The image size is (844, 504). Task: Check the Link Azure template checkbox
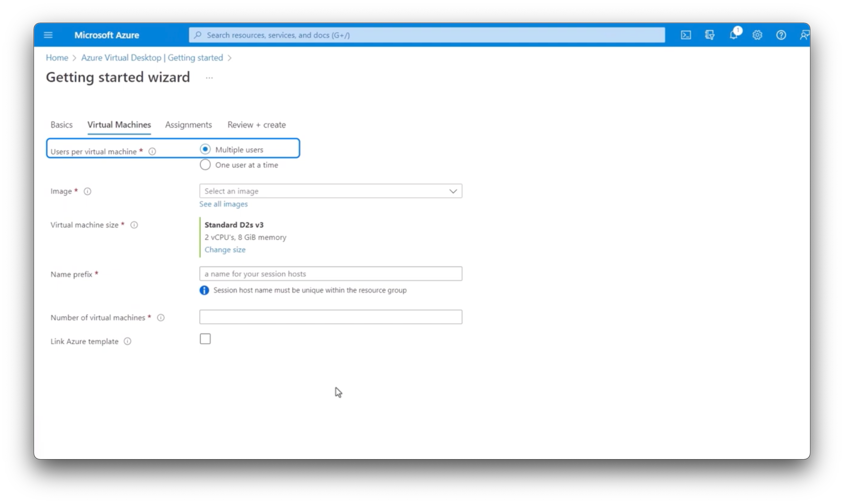[x=205, y=339]
